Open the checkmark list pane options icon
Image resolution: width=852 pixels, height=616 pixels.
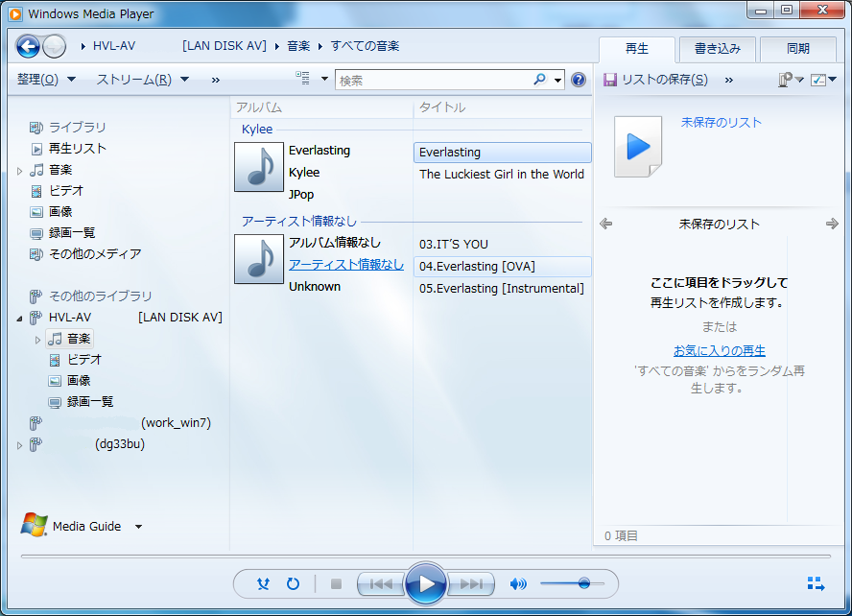click(823, 80)
